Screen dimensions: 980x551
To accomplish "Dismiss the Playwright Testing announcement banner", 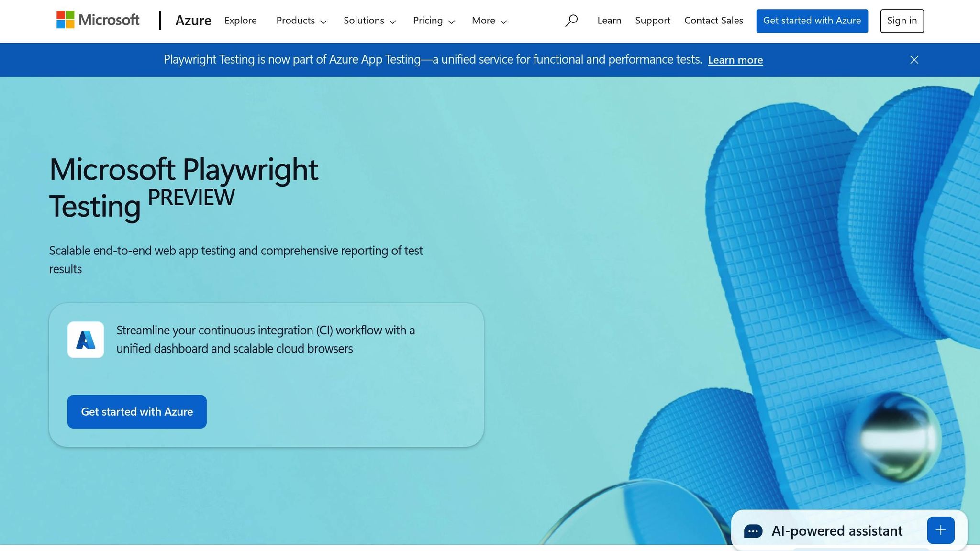I will click(x=914, y=60).
